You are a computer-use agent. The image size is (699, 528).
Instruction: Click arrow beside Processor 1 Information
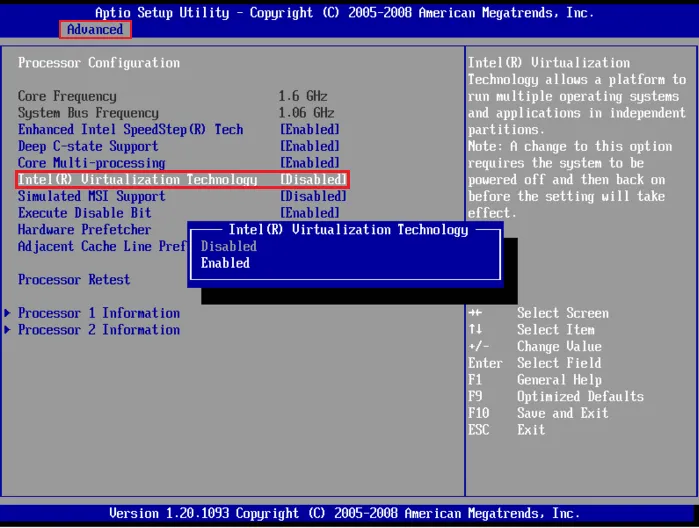(x=8, y=313)
